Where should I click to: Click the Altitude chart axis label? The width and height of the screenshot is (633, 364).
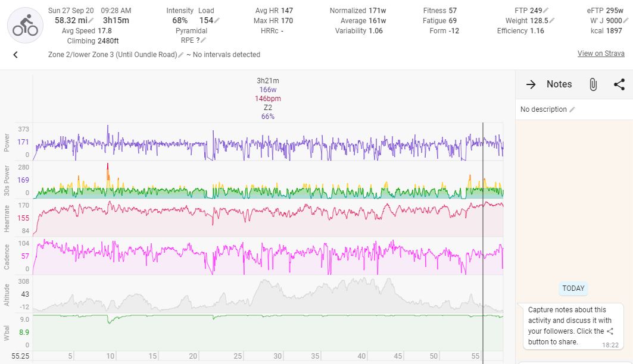7,294
